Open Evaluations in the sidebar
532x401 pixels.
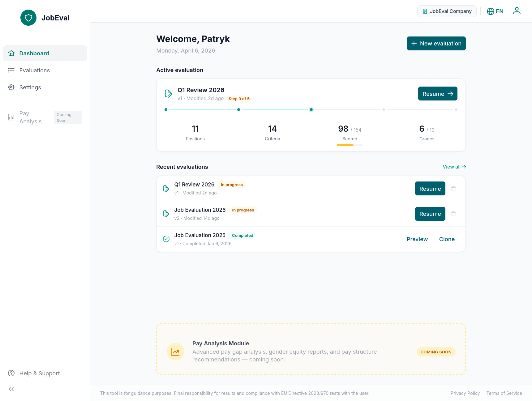(x=45, y=70)
